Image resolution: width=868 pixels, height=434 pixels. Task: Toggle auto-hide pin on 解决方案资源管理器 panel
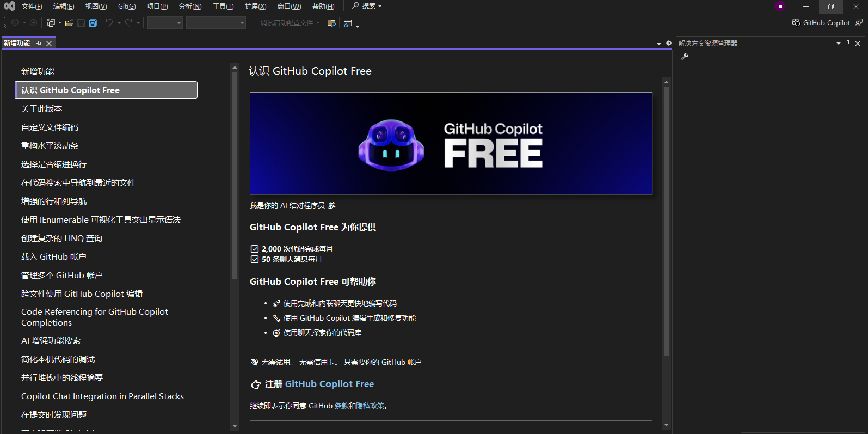click(848, 43)
